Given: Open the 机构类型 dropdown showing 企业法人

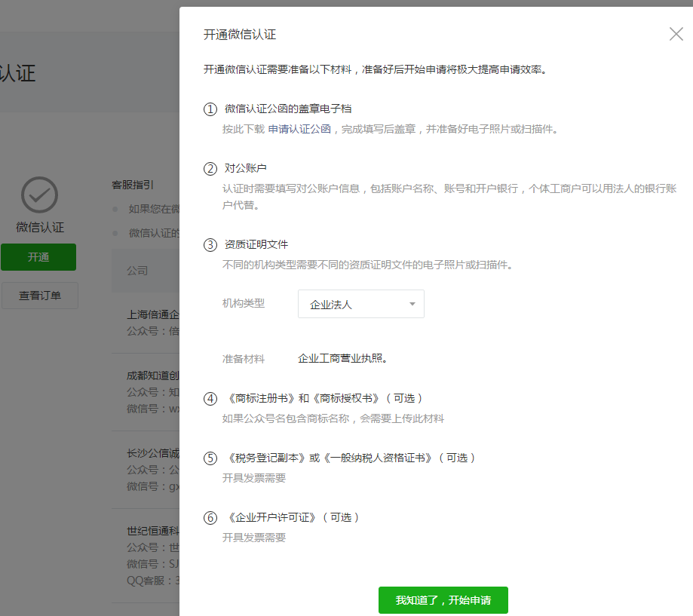Looking at the screenshot, I should 360,304.
